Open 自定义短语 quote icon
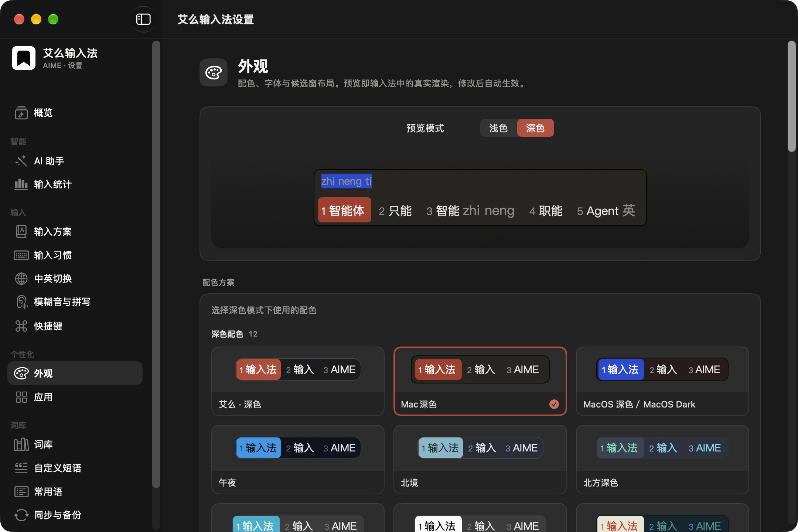 coord(21,468)
